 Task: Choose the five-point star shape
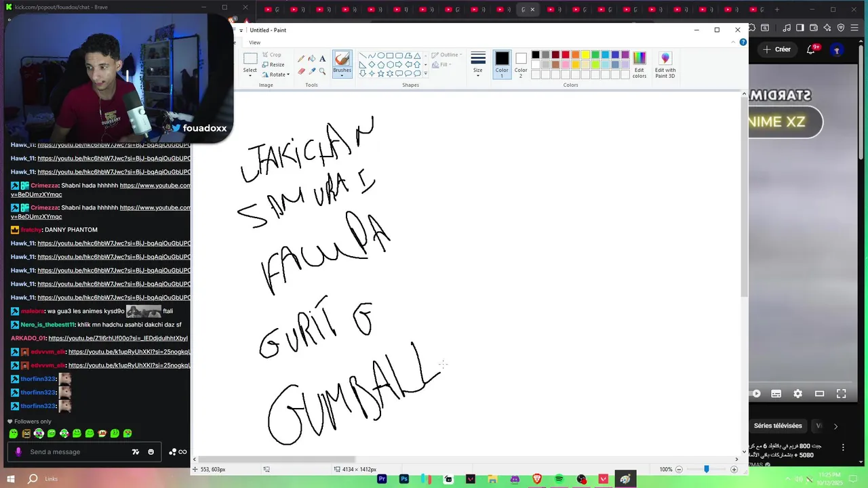point(381,73)
